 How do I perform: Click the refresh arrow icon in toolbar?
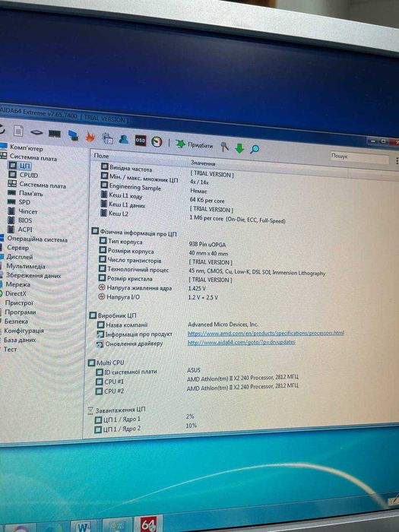(2, 130)
